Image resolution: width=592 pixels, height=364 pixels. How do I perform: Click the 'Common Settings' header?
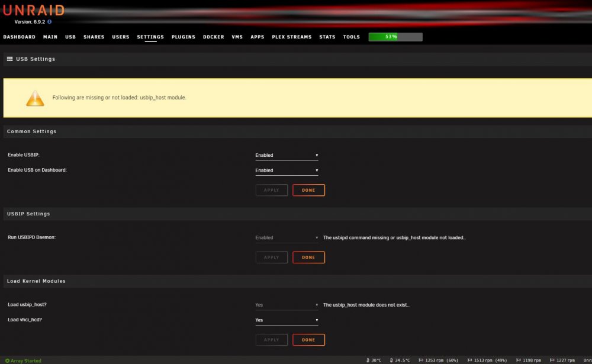[x=32, y=131]
